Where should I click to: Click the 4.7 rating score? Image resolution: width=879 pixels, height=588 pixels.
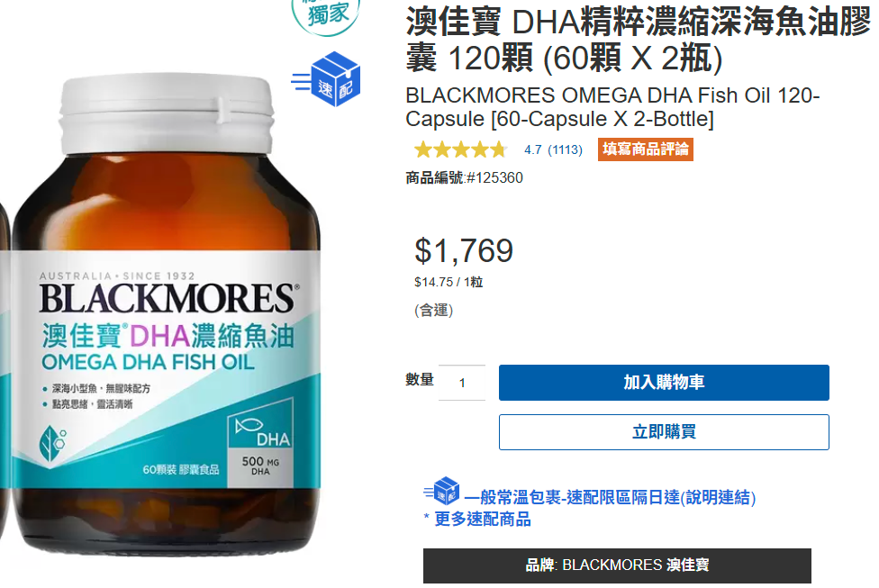(532, 149)
